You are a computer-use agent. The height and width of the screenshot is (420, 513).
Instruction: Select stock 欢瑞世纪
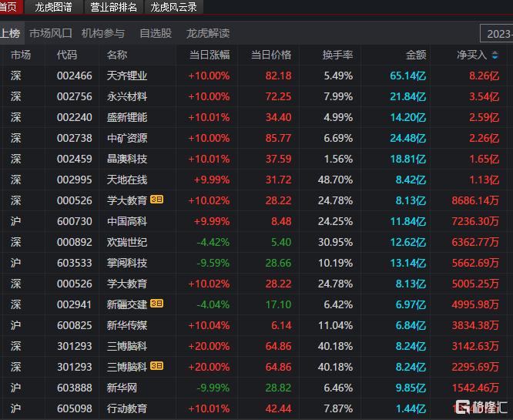(x=127, y=242)
